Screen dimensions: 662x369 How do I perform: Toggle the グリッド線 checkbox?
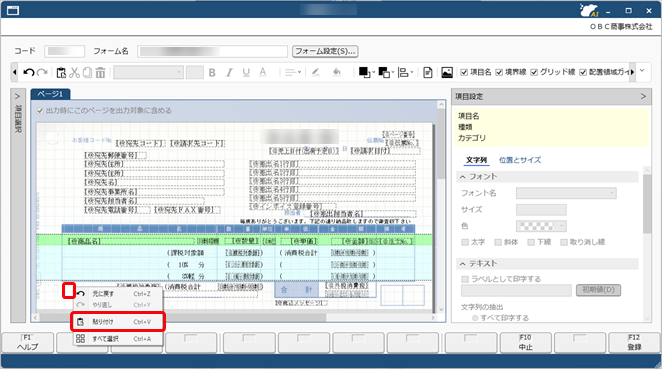coord(534,73)
